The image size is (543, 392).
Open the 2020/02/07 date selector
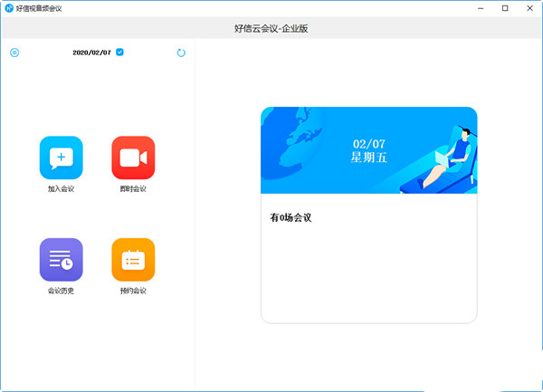(91, 53)
